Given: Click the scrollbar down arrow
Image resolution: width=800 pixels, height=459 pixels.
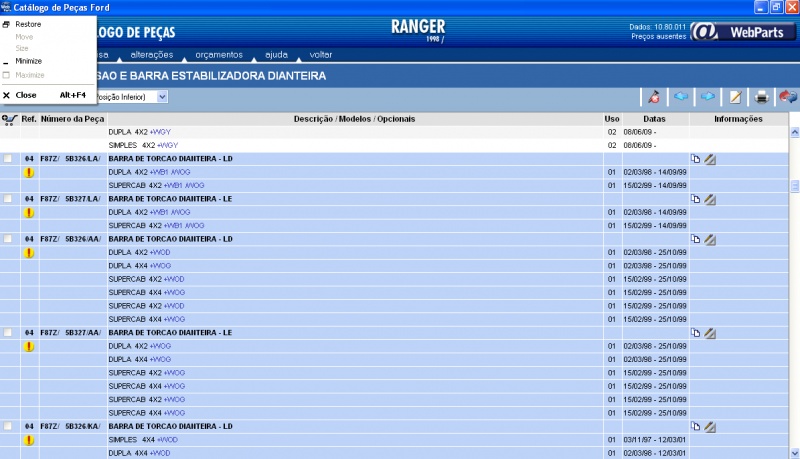Looking at the screenshot, I should tap(794, 453).
